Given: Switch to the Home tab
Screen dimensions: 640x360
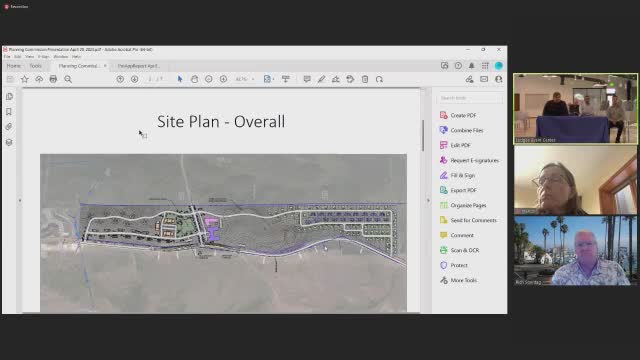Looking at the screenshot, I should (13, 66).
